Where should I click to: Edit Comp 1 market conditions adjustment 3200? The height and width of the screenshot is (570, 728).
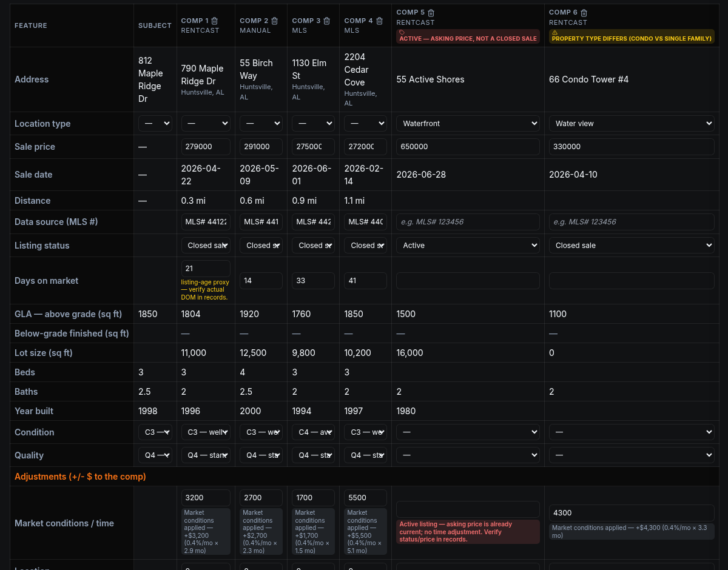click(206, 498)
